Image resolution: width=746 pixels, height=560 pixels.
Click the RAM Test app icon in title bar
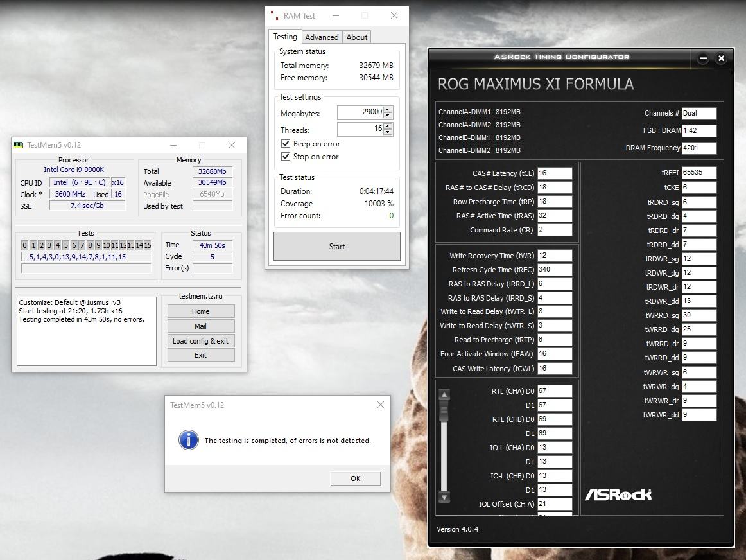tap(274, 15)
